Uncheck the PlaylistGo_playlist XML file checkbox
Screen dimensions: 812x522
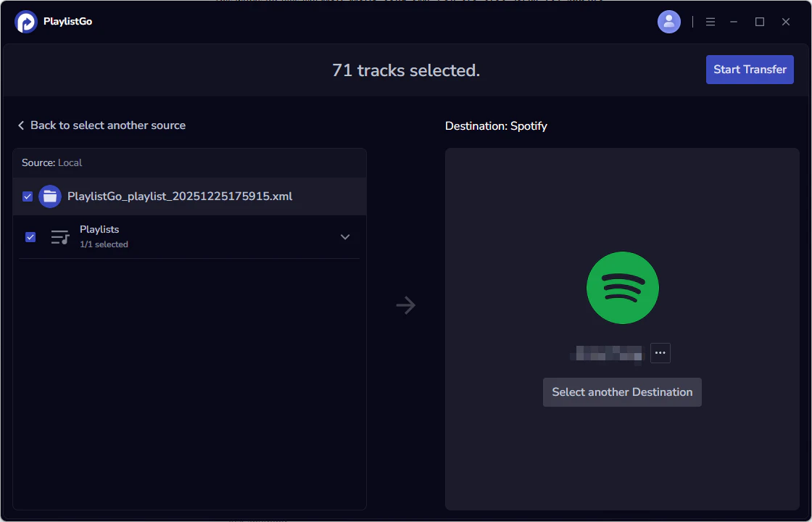[27, 196]
